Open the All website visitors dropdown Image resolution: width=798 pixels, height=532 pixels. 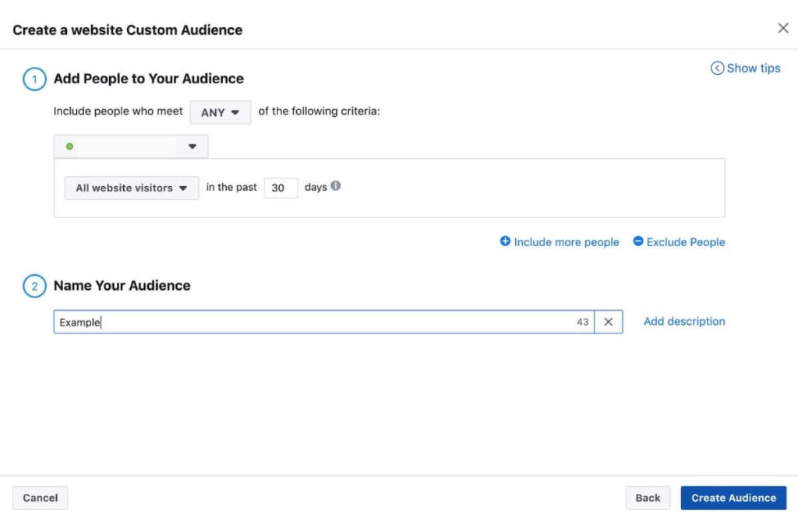pos(132,188)
